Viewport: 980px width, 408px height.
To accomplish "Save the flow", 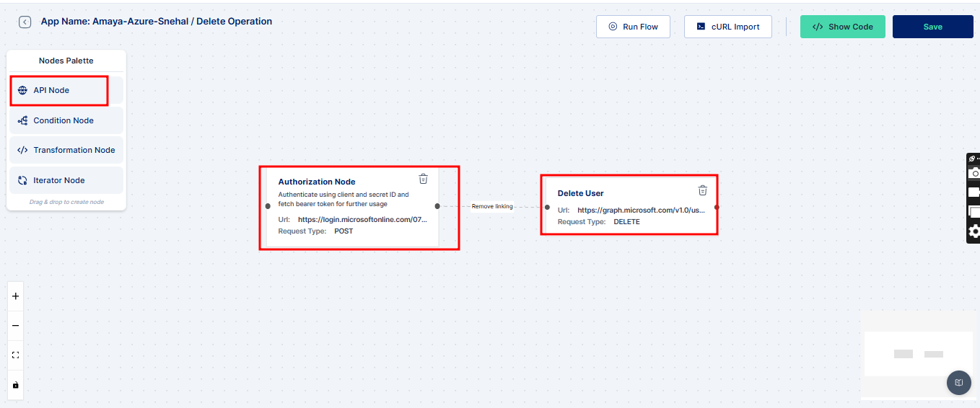I will [932, 27].
